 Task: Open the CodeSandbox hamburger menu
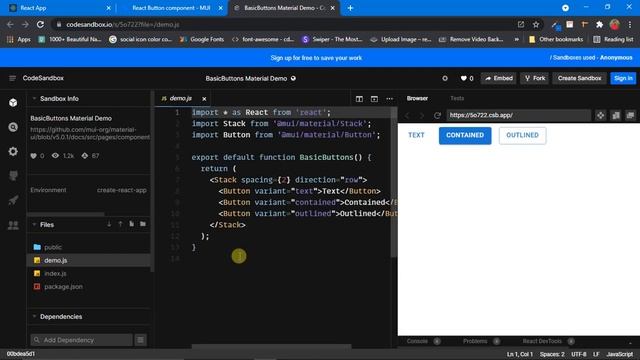tap(12, 78)
